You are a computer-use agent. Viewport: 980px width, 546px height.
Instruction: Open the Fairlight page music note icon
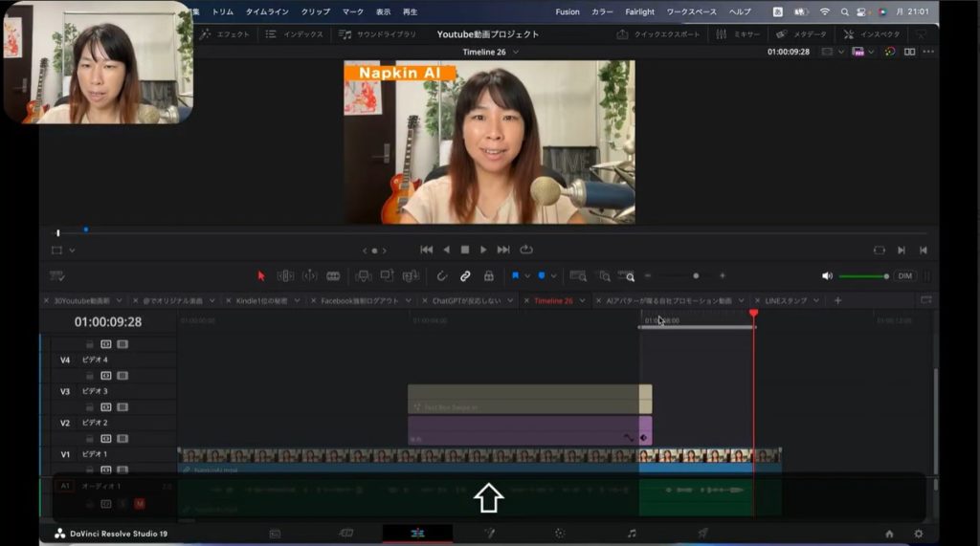632,533
